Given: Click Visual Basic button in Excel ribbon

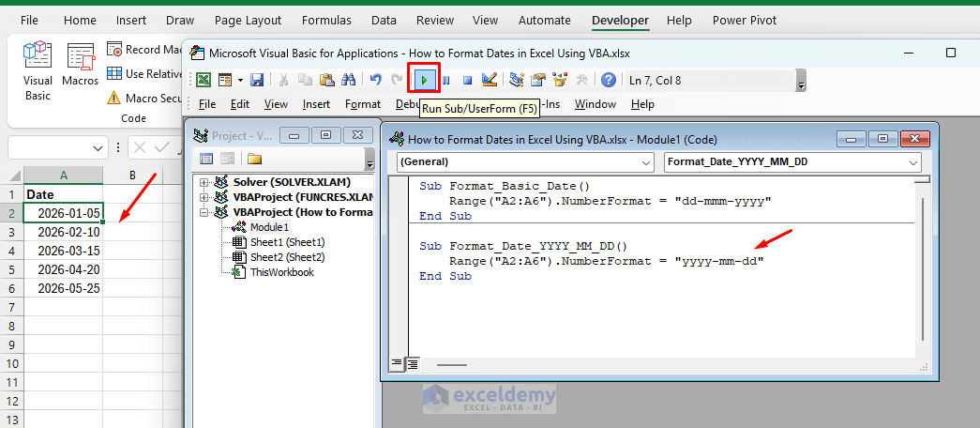Looking at the screenshot, I should 38,70.
